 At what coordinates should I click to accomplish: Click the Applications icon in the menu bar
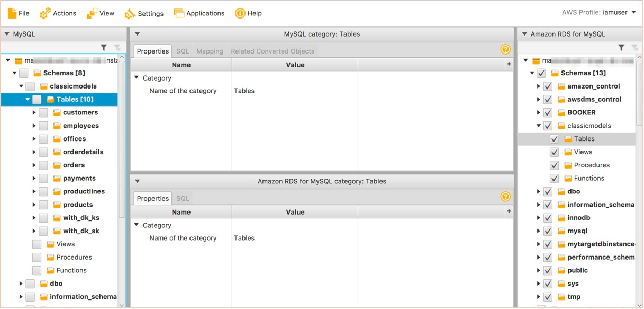pos(178,13)
